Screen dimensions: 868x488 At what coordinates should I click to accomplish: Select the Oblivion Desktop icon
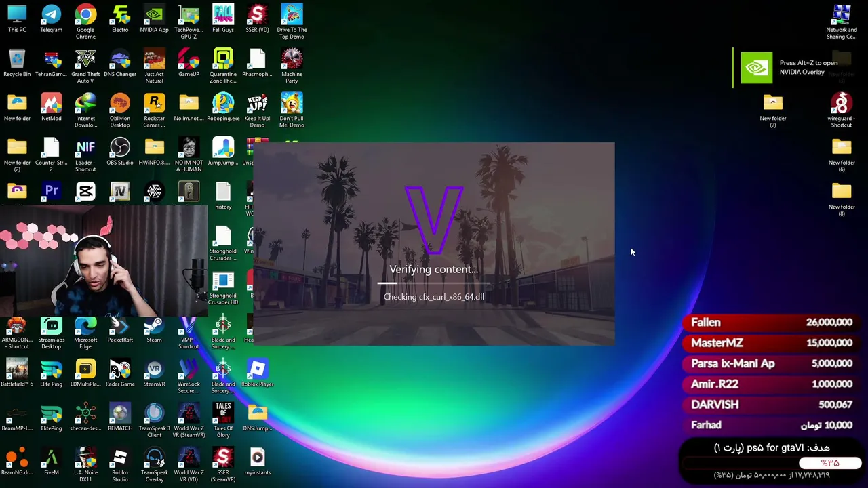tap(120, 110)
